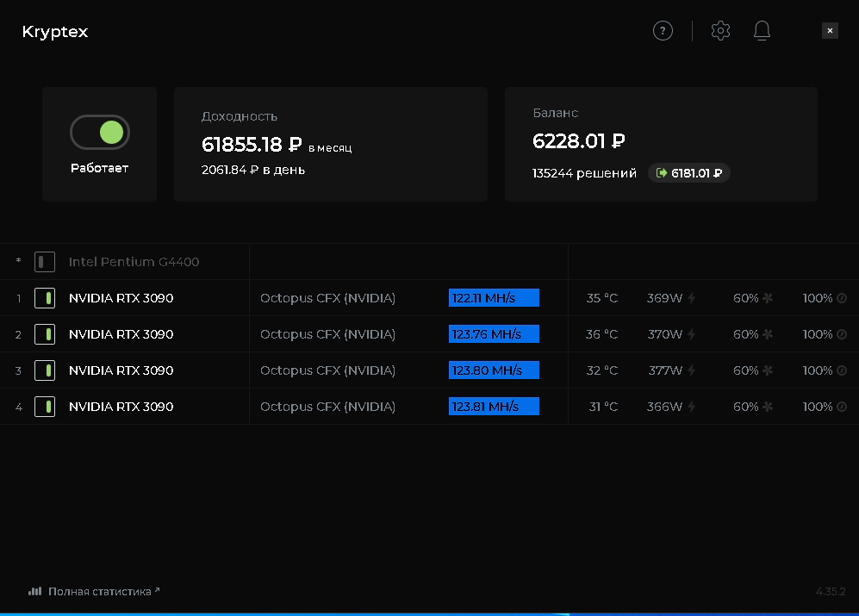Click the 32 °C temperature value
This screenshot has height=616, width=859.
pos(602,370)
